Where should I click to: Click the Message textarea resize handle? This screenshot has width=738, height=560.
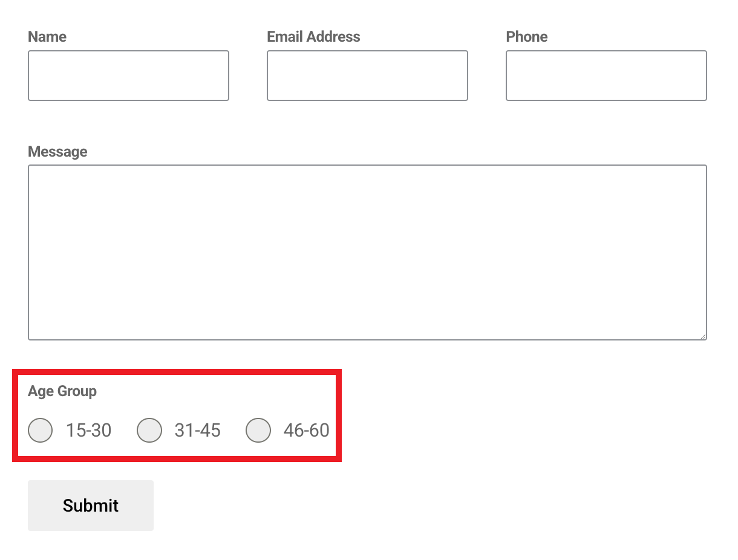[702, 336]
